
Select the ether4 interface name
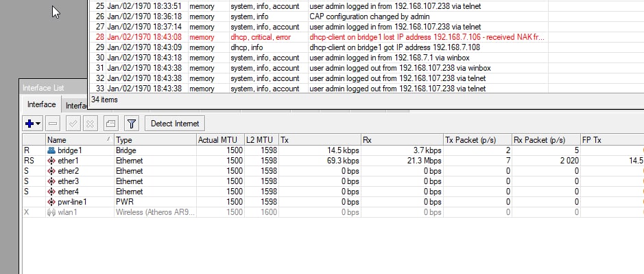click(68, 192)
